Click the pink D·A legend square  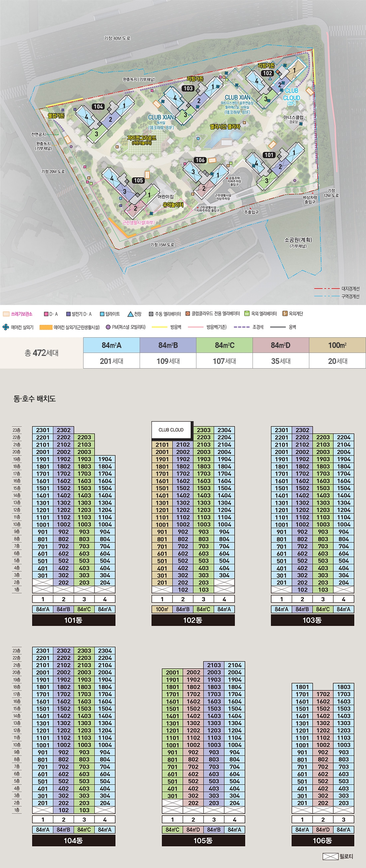46,314
